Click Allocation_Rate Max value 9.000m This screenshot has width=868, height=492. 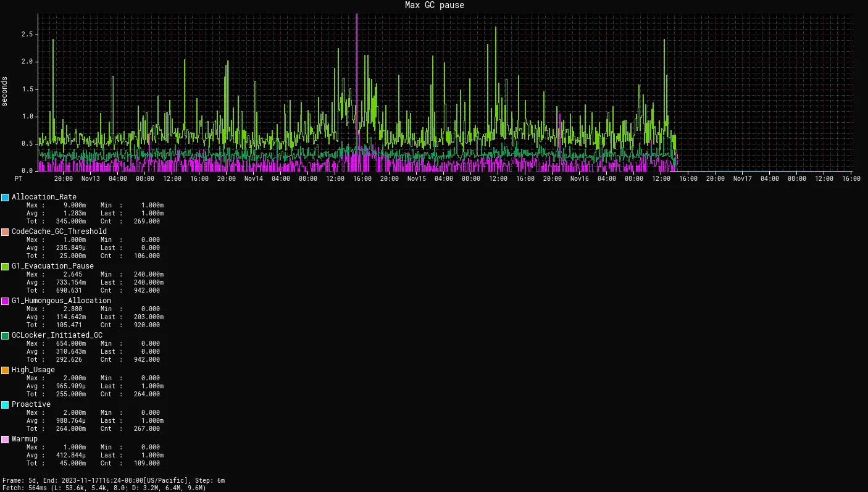(75, 205)
